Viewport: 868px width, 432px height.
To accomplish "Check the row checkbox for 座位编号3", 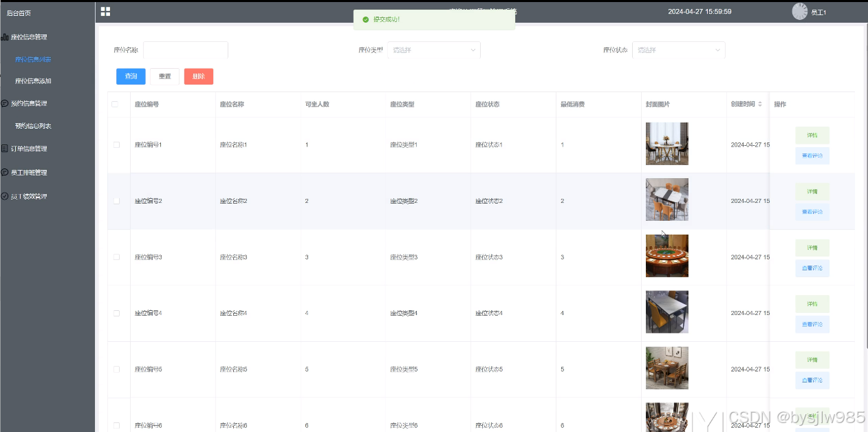I will coord(116,257).
